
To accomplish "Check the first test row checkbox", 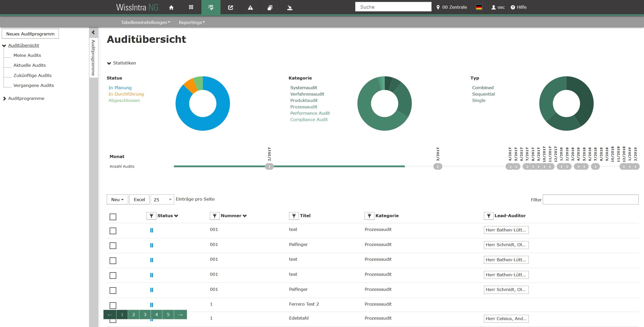I will click(113, 231).
